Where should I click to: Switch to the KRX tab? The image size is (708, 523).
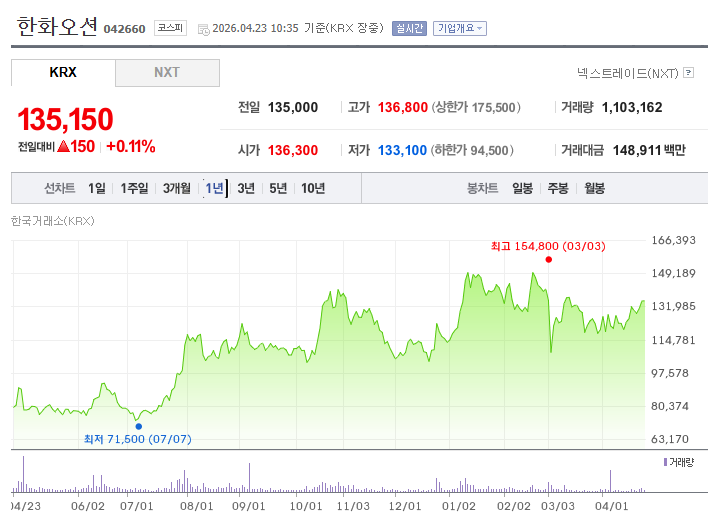(x=63, y=72)
